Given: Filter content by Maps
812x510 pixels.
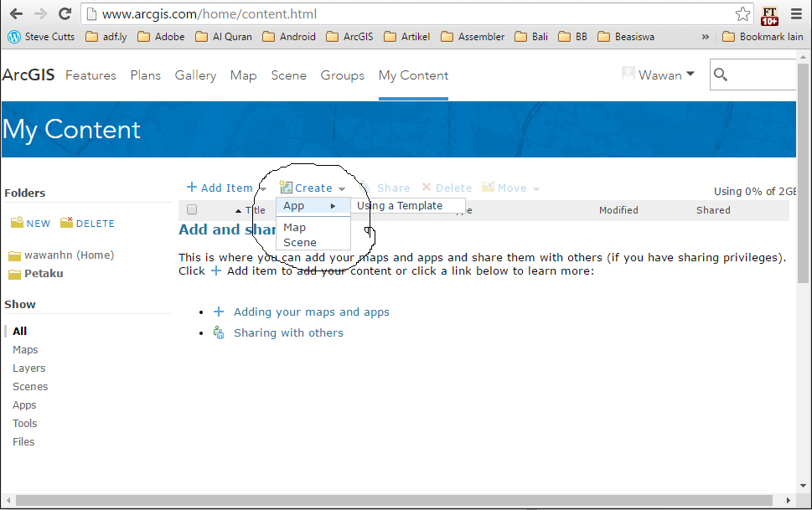Looking at the screenshot, I should click(25, 350).
